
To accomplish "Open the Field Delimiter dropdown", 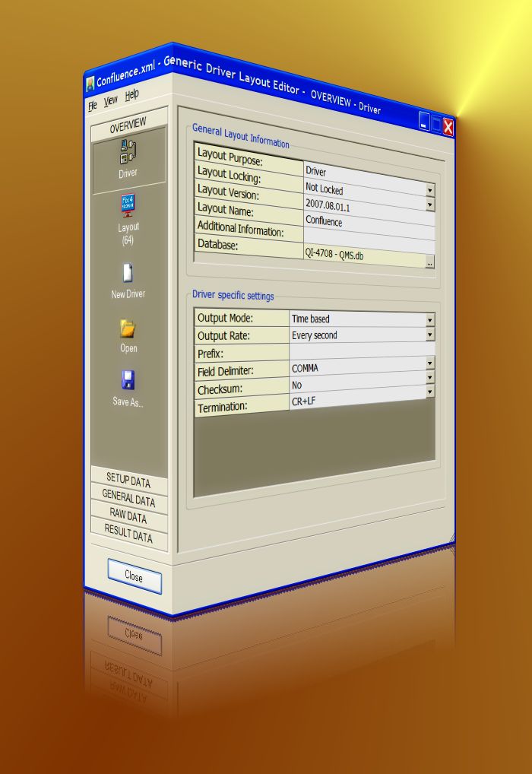I will pos(430,363).
